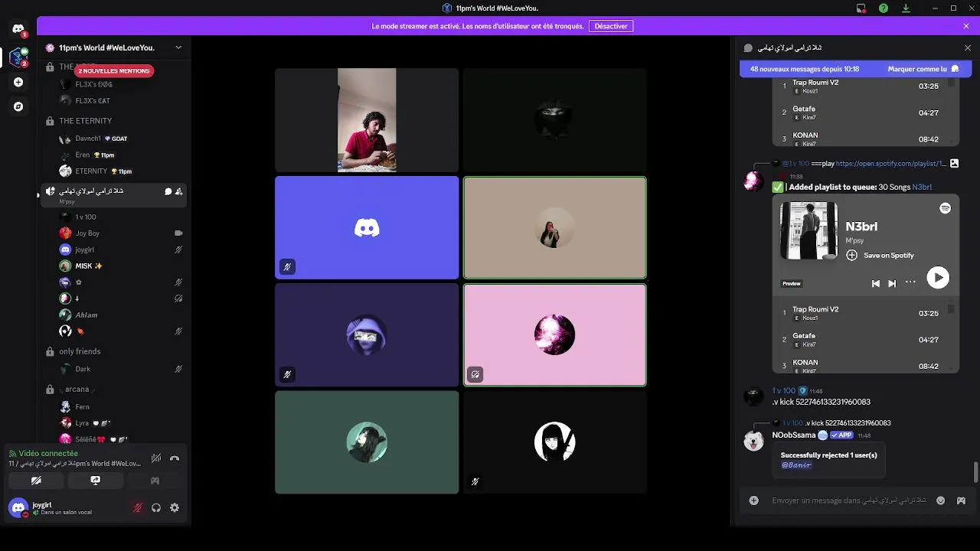Click the blue Discord logo participant tile
Viewport: 980px width, 551px height.
[x=367, y=227]
